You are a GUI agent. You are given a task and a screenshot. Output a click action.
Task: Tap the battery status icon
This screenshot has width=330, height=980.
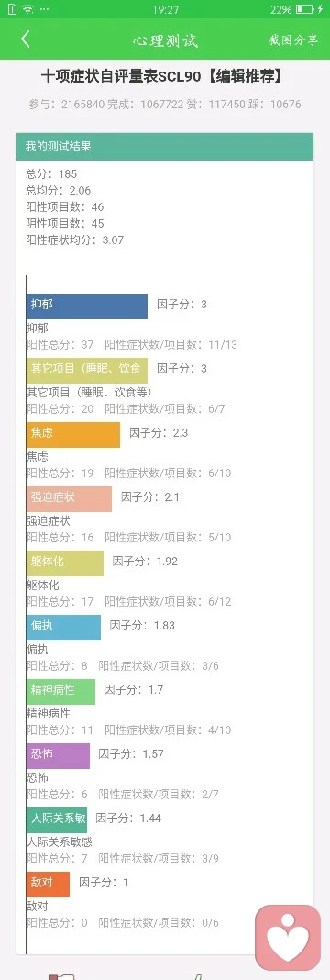[305, 9]
